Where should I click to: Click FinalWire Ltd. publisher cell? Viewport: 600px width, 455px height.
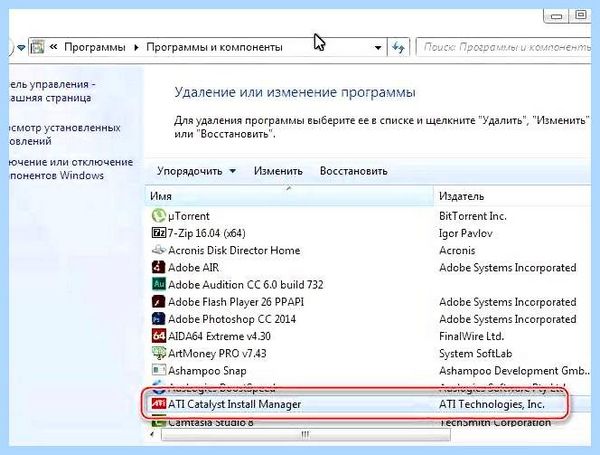(471, 336)
